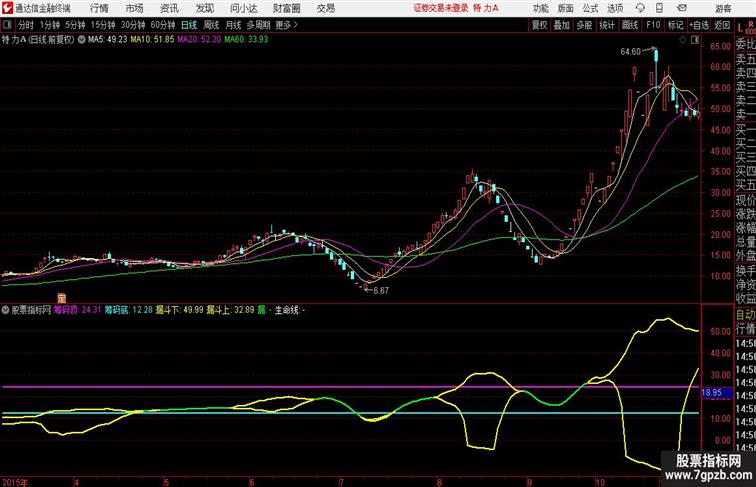Open the 财富圈 menu
Viewport: 756px width, 487px height.
click(x=286, y=8)
